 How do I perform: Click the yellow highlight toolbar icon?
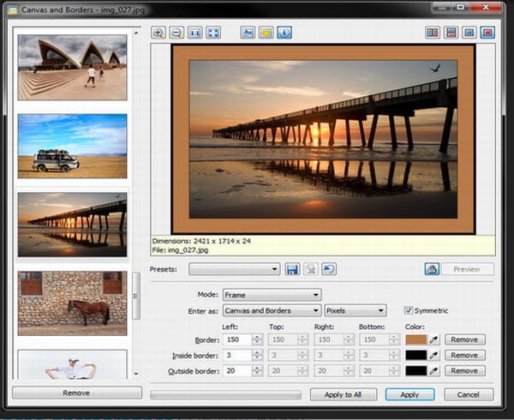click(x=266, y=33)
